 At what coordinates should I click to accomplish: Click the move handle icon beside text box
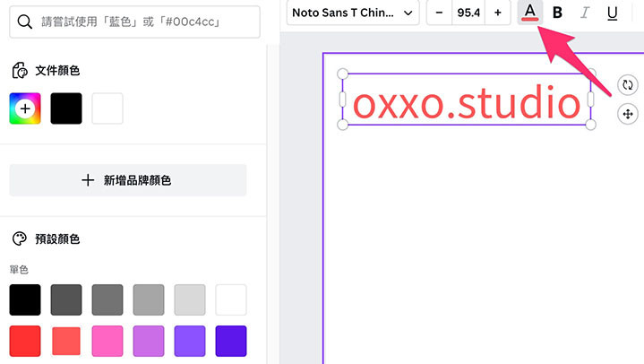pos(628,114)
